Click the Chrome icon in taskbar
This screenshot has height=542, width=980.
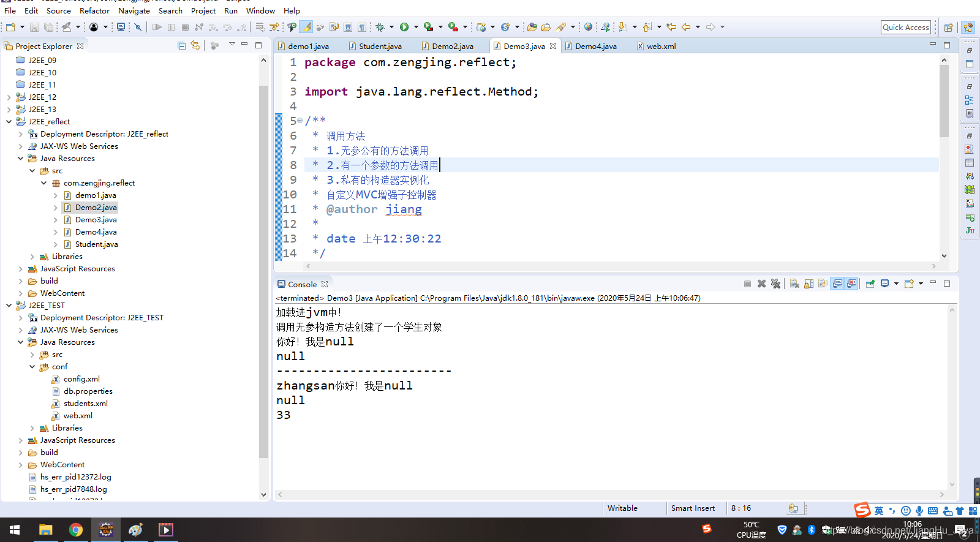tap(76, 530)
